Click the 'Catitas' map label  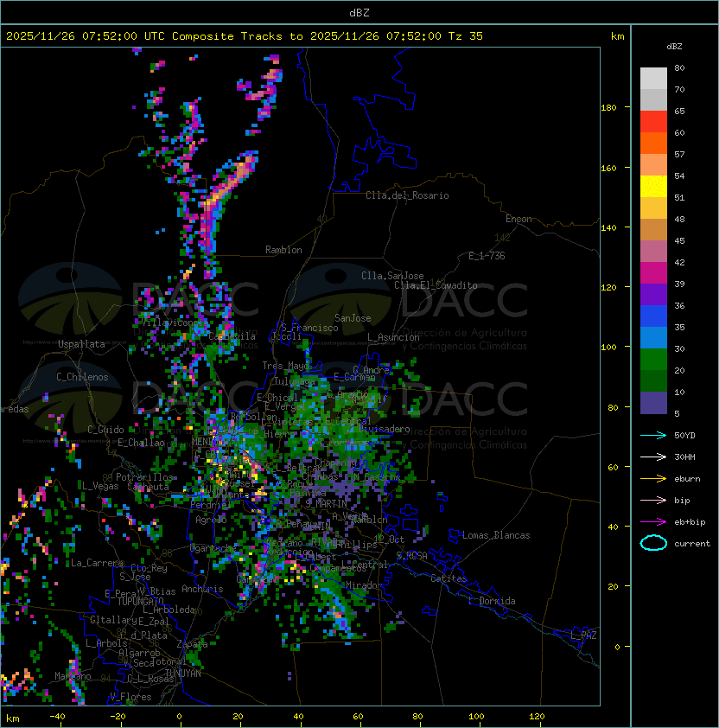449,578
